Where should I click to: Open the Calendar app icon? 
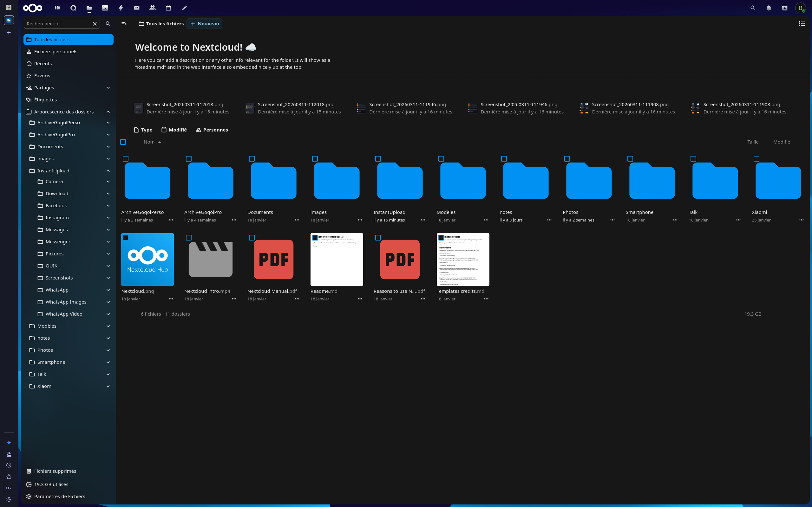[168, 8]
